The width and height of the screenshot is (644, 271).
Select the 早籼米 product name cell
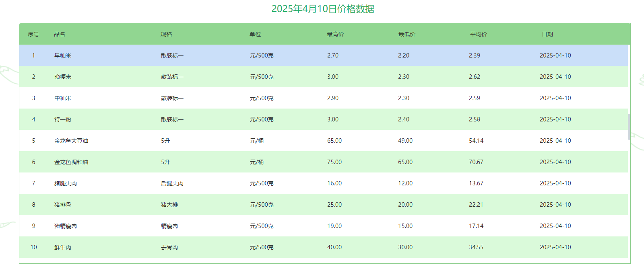point(63,55)
